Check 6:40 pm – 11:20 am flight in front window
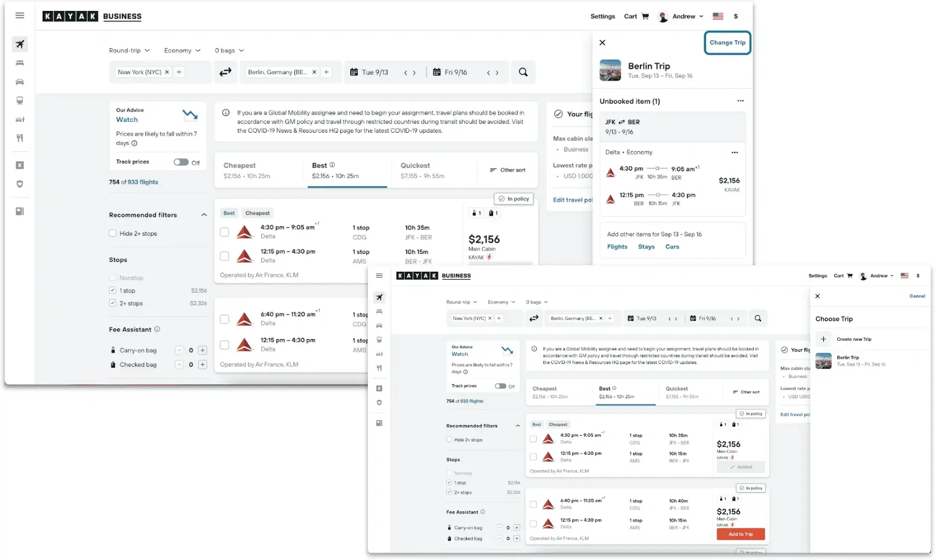The image size is (937, 560). pyautogui.click(x=533, y=504)
